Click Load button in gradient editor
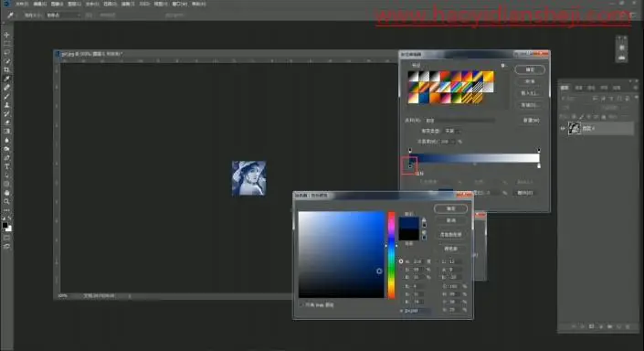 click(530, 93)
